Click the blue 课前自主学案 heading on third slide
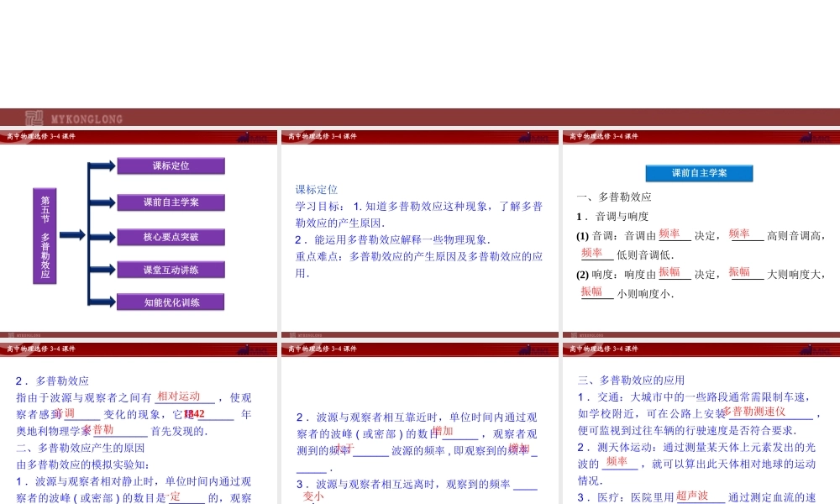 [699, 173]
